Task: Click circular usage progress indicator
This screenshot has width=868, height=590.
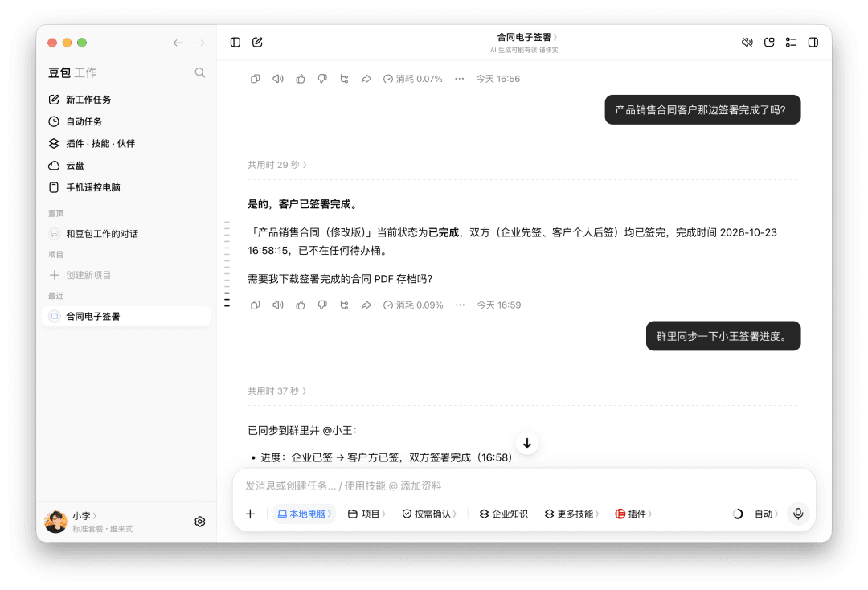Action: (738, 514)
